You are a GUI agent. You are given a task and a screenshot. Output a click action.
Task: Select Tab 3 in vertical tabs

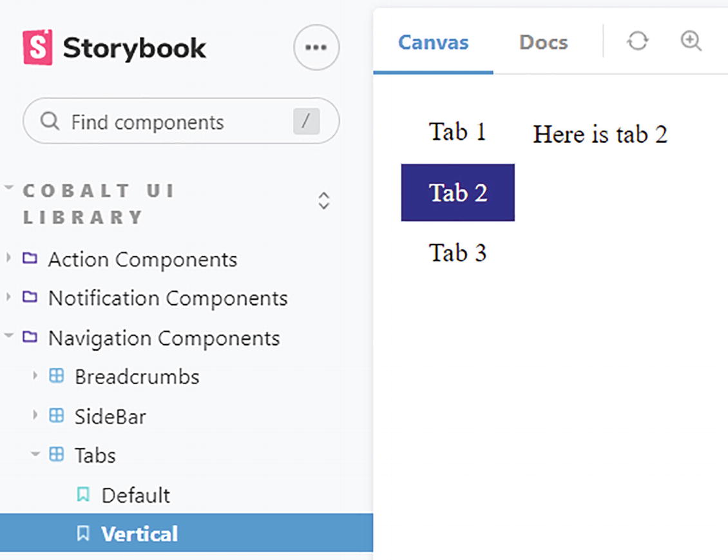point(457,253)
